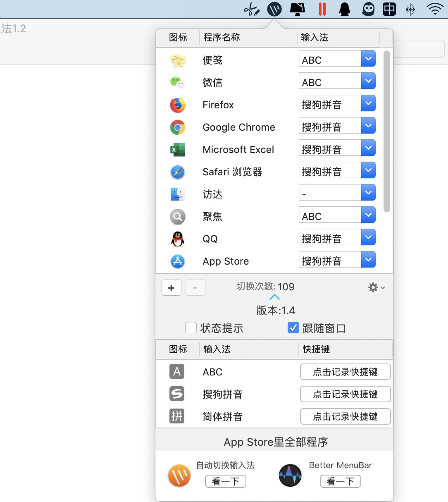Viewport: 448px width, 502px height.
Task: Click 看一下 under 自动切换输入法
Action: click(226, 481)
